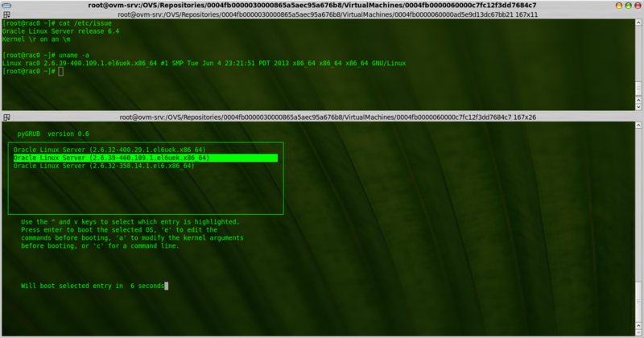Click the 'uname -a' command line

tap(46, 55)
